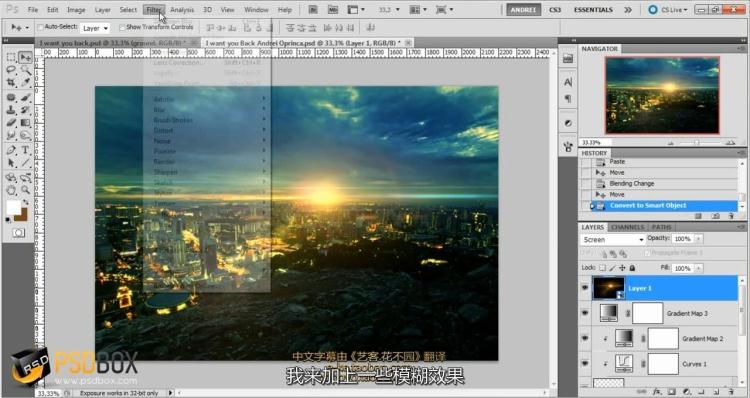
Task: Select the Essentials workspace button
Action: 593,10
